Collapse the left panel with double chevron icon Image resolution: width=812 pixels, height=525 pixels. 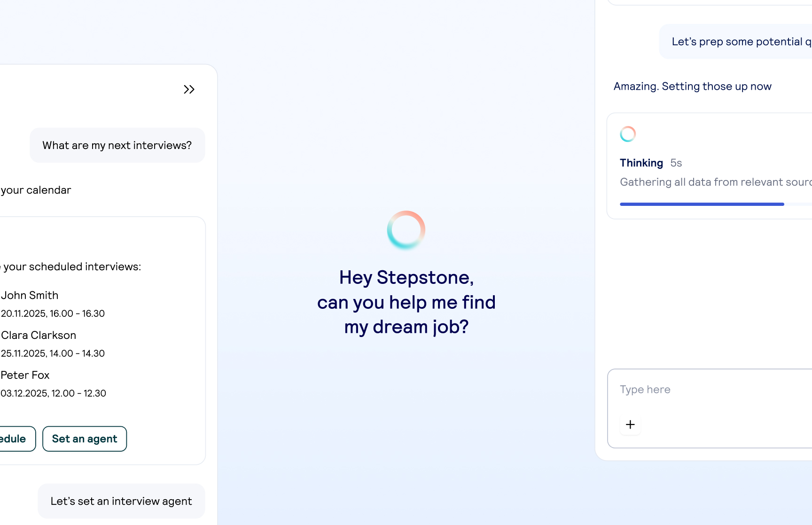189,89
